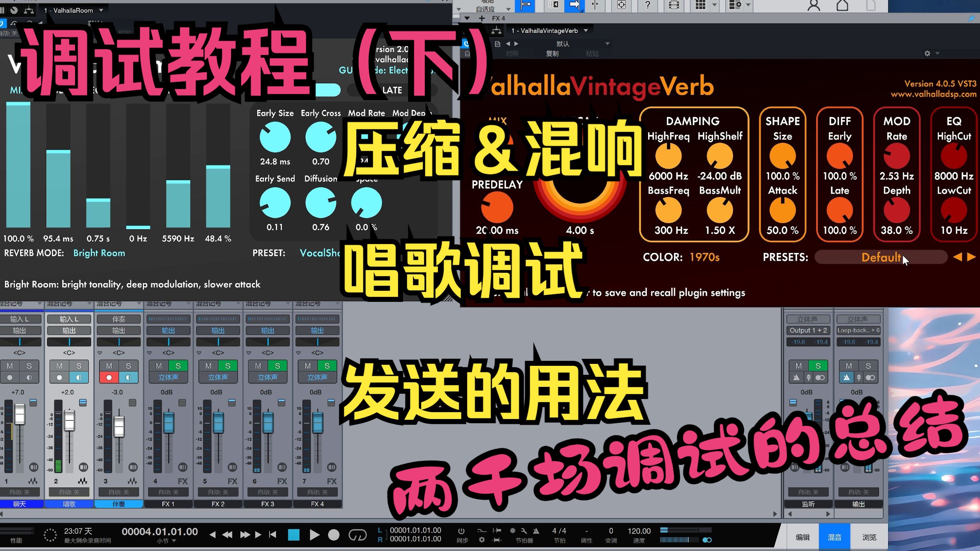Viewport: 980px width, 551px height.
Task: Mute the 唱歌 channel
Action: (x=59, y=366)
